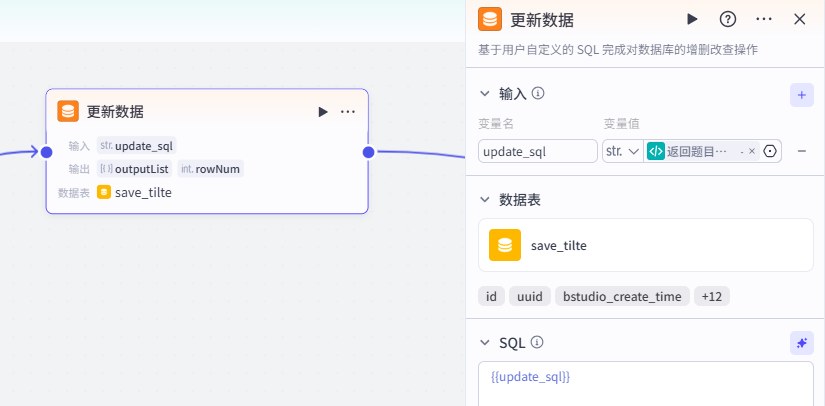The width and height of the screenshot is (825, 406).
Task: Click the save_tilte table icon on the node
Action: pyautogui.click(x=104, y=192)
